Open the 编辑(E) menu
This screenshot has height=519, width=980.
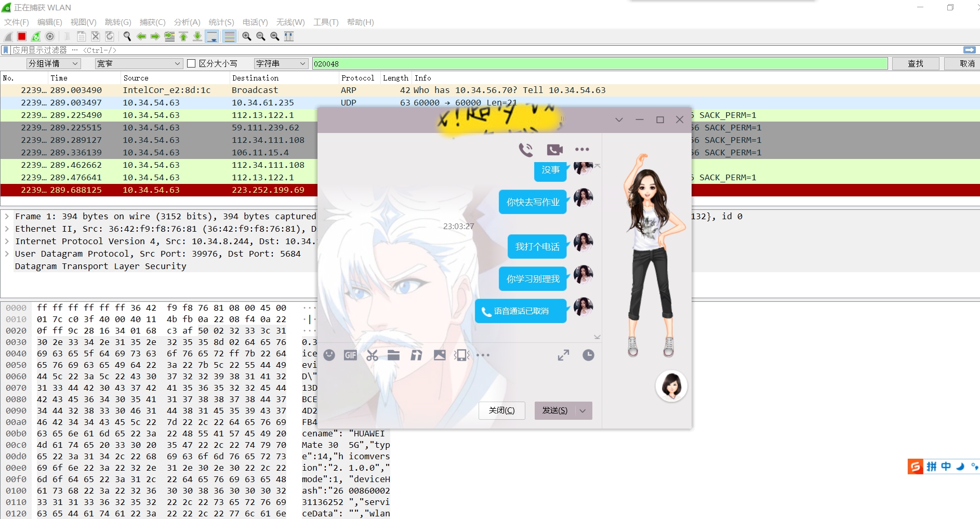point(50,22)
